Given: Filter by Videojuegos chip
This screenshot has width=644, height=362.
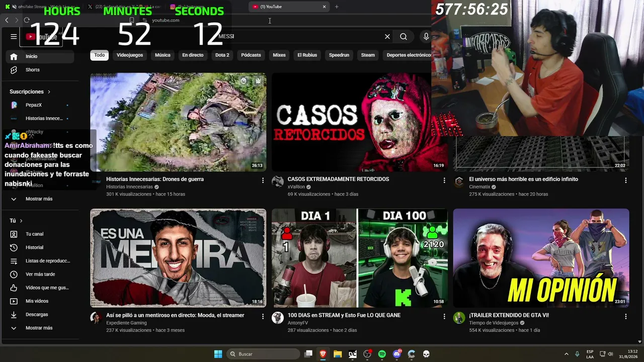Looking at the screenshot, I should pos(130,55).
